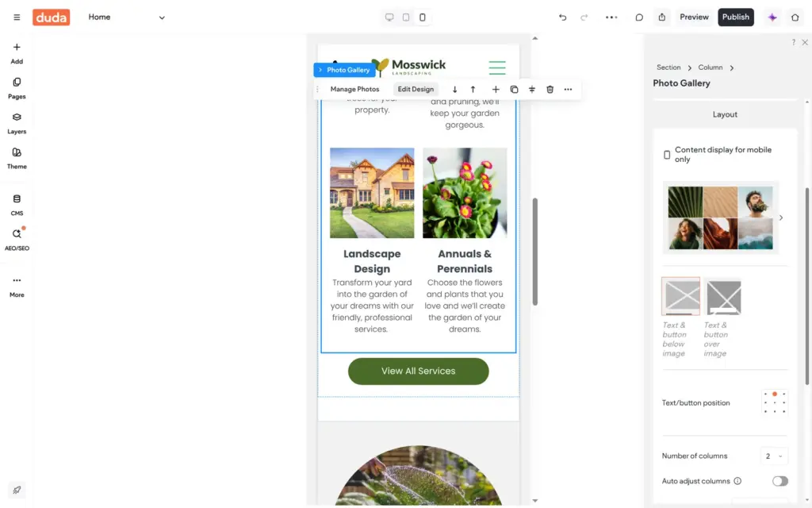Move the Photo Gallery widget up
Screen dimensions: 812x508
[x=473, y=89]
